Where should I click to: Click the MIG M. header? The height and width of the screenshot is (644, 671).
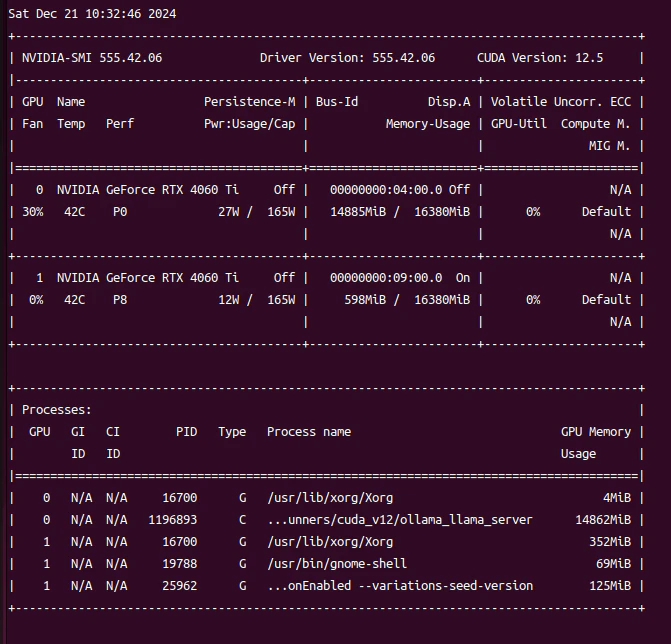(x=610, y=146)
